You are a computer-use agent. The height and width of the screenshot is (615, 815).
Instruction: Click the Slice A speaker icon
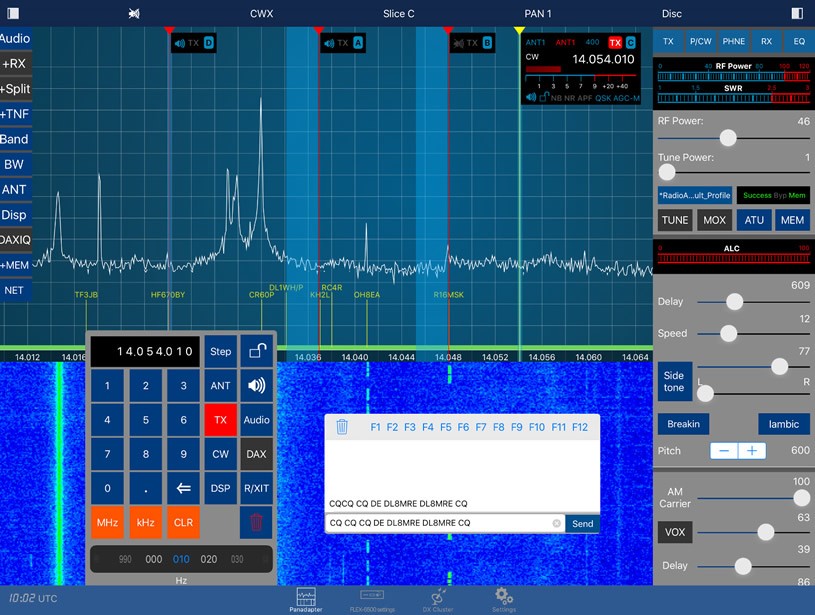(329, 43)
